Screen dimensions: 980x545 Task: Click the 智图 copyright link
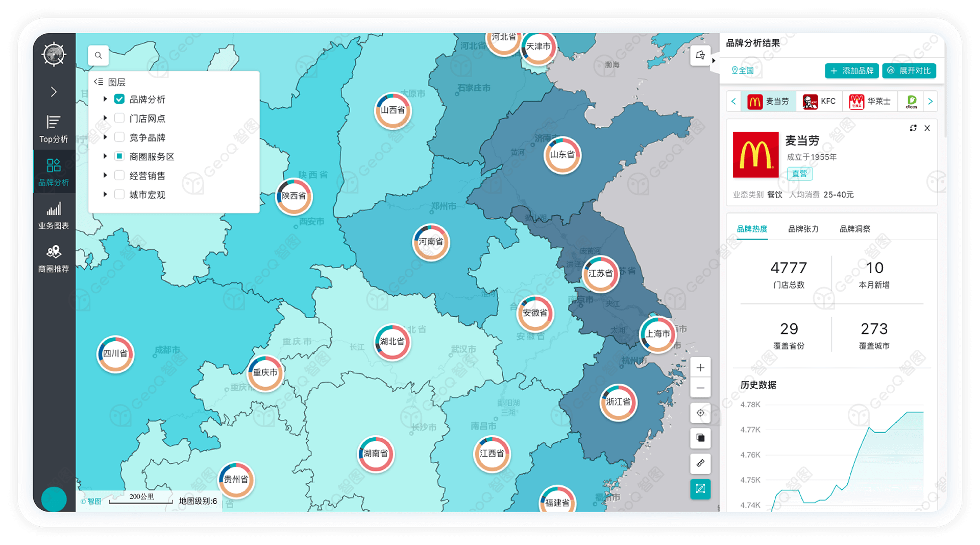(91, 501)
